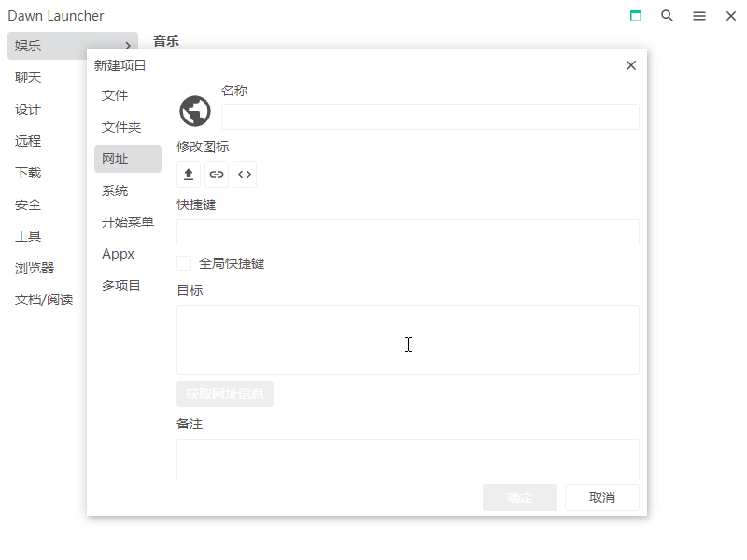Screen dimensions: 747x560
Task: Switch to the 多项目 tab
Action: [x=121, y=286]
